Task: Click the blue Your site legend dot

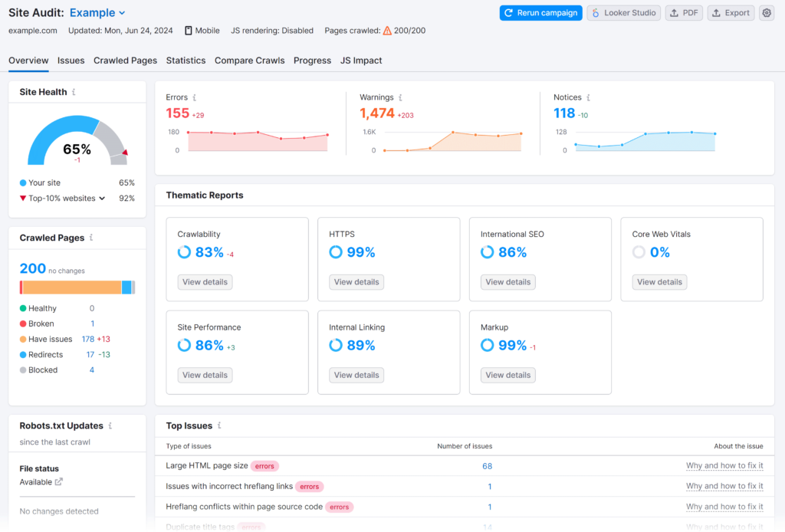Action: click(23, 183)
